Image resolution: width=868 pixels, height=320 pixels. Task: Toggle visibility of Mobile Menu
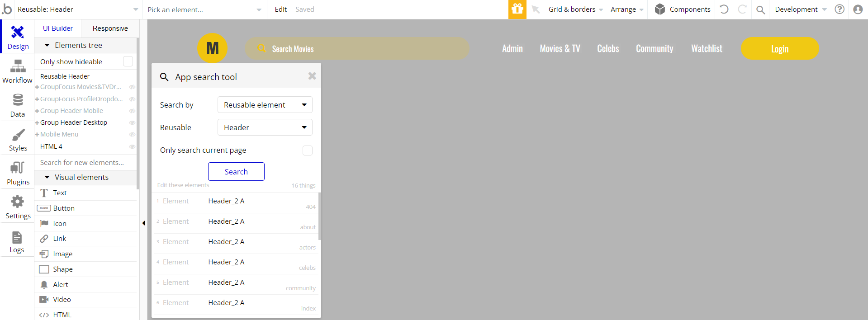coord(132,134)
